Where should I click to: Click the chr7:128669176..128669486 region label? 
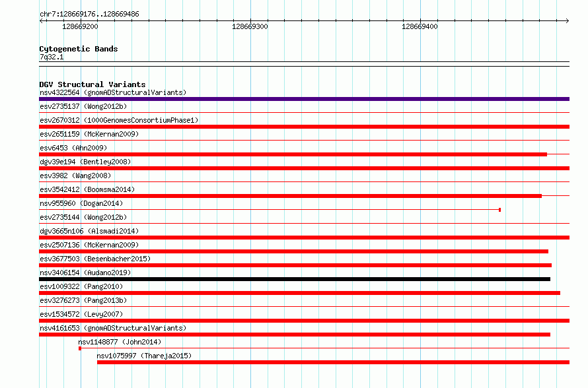click(89, 14)
